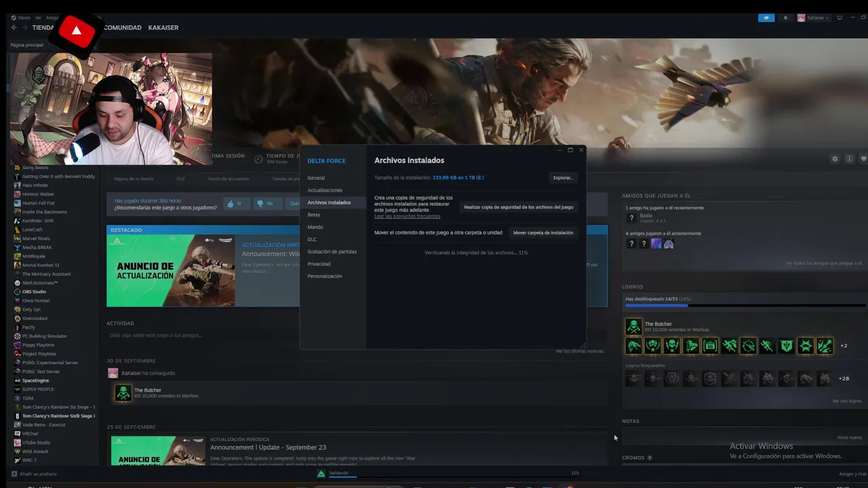Open the Ver menu in title bar
The width and height of the screenshot is (868, 488).
[x=38, y=18]
